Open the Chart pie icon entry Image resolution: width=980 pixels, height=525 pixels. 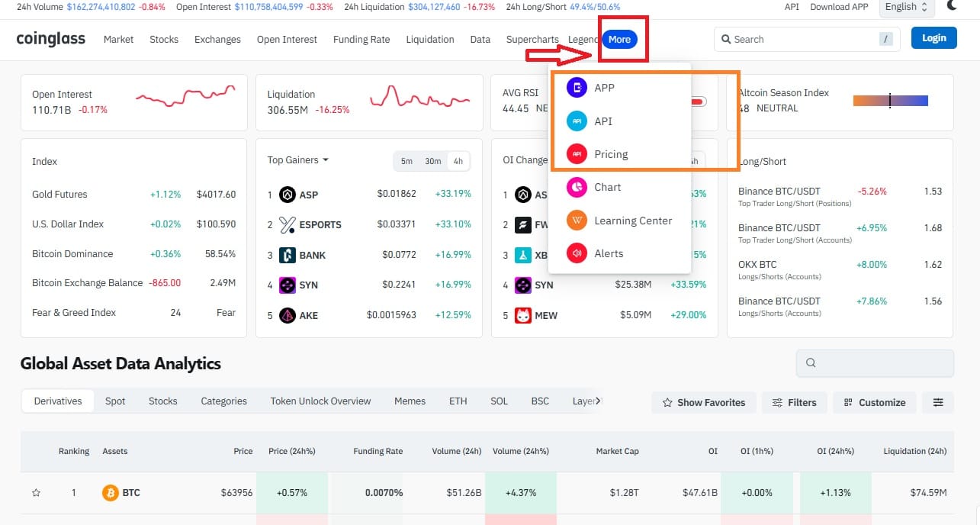[x=577, y=187]
